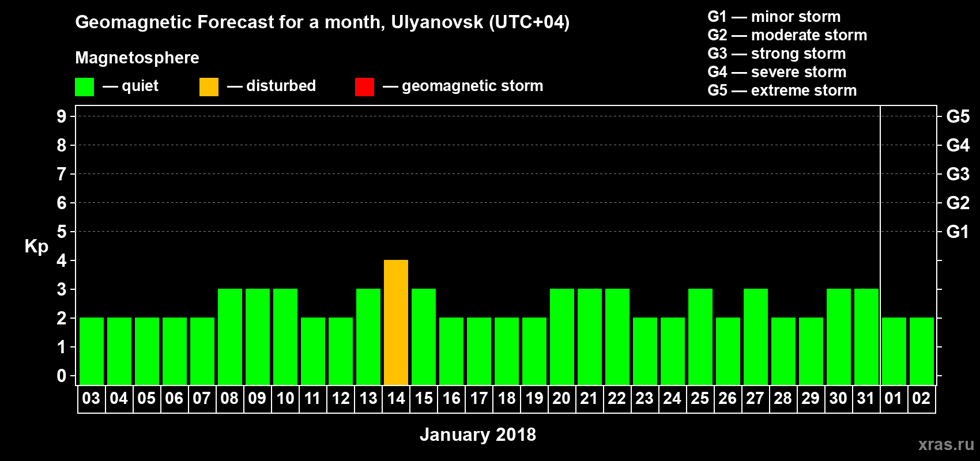Click the 'G1 — minor storm' legend text

(774, 17)
